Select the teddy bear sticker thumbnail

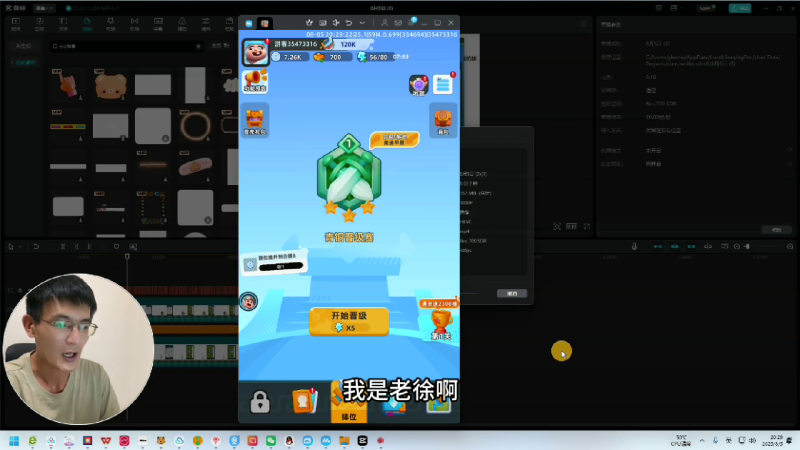tap(109, 87)
